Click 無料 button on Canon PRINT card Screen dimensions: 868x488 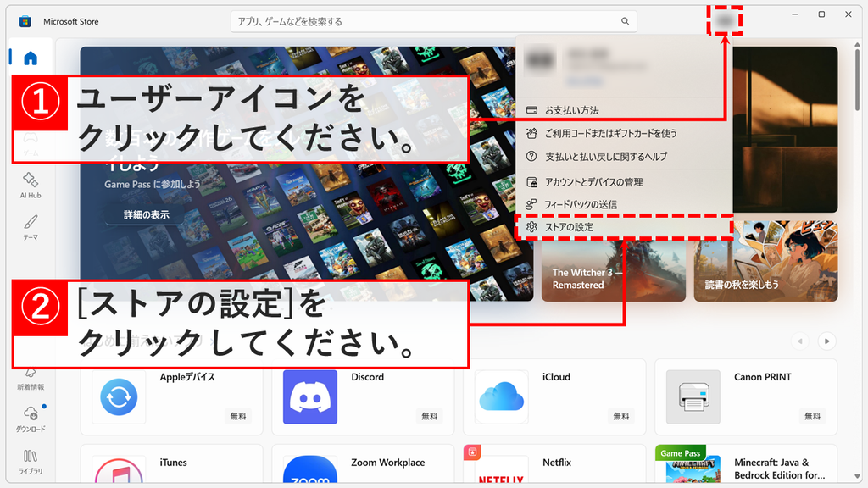[x=813, y=416]
